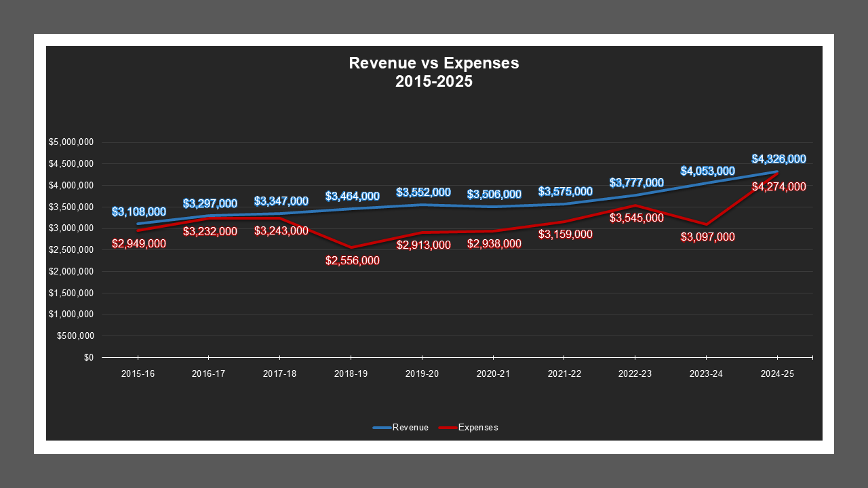Select the Revenue legend entry
The width and height of the screenshot is (868, 488).
coord(410,428)
